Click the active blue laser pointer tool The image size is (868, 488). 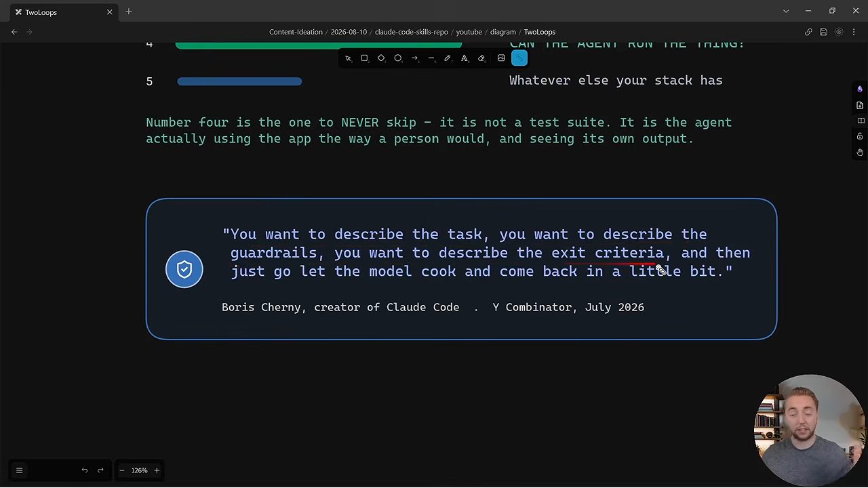coord(519,58)
